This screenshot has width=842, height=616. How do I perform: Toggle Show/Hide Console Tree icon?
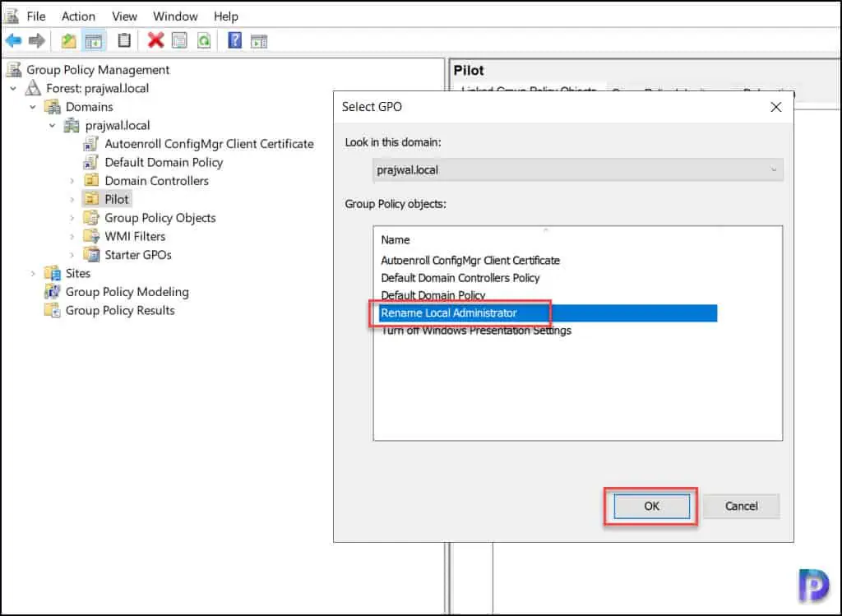(x=94, y=41)
